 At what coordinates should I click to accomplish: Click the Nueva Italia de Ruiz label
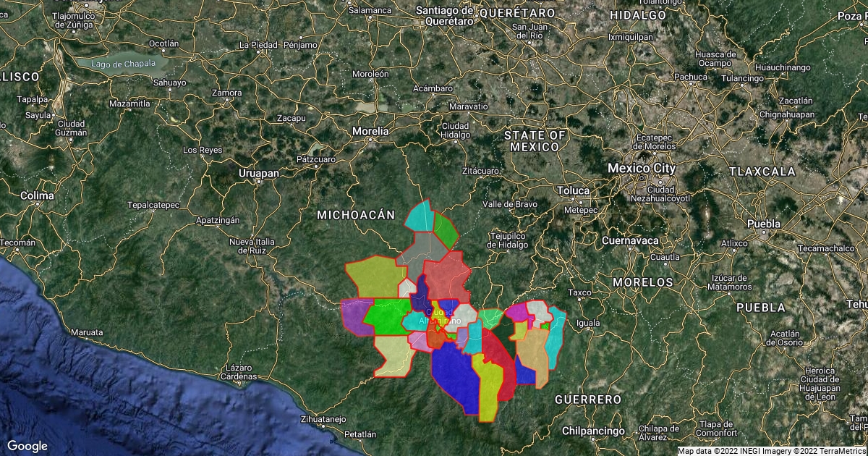(252, 245)
